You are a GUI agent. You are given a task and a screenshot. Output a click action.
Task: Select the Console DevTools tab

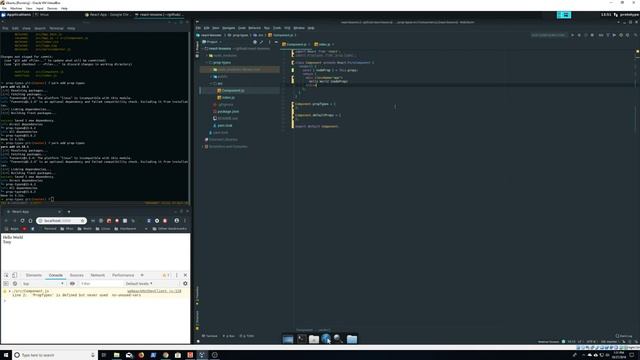[x=56, y=276]
